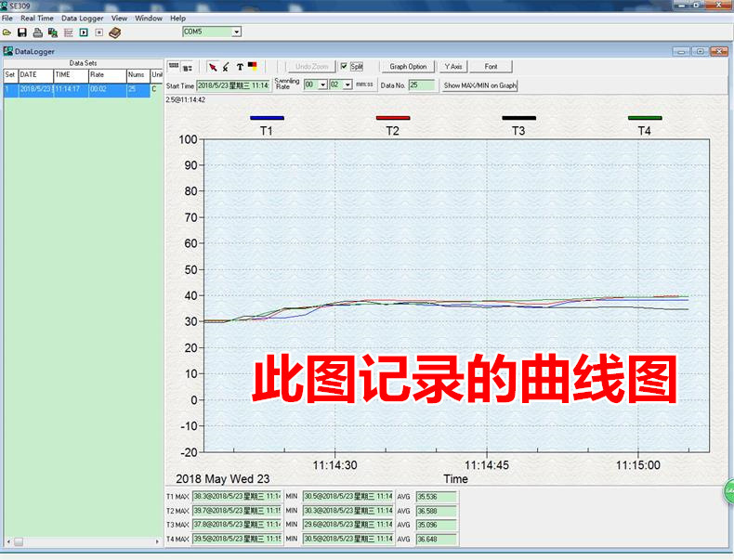
Task: Select the T text annotation tool
Action: pyautogui.click(x=240, y=67)
